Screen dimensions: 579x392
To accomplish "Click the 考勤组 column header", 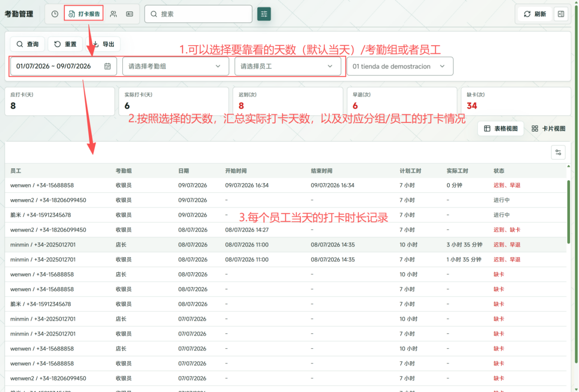I will pos(124,171).
